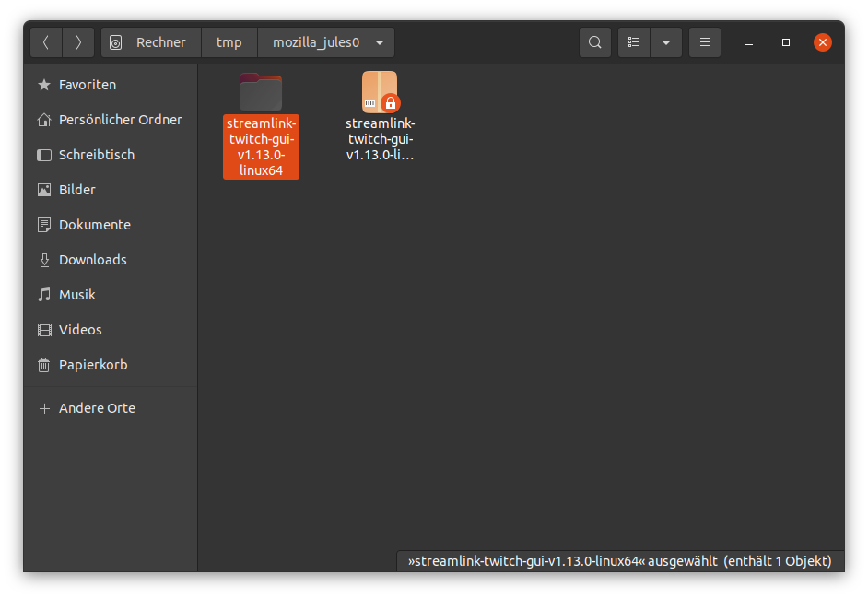Viewport: 868px width, 598px height.
Task: Open Andere Orte locations
Action: pos(111,408)
